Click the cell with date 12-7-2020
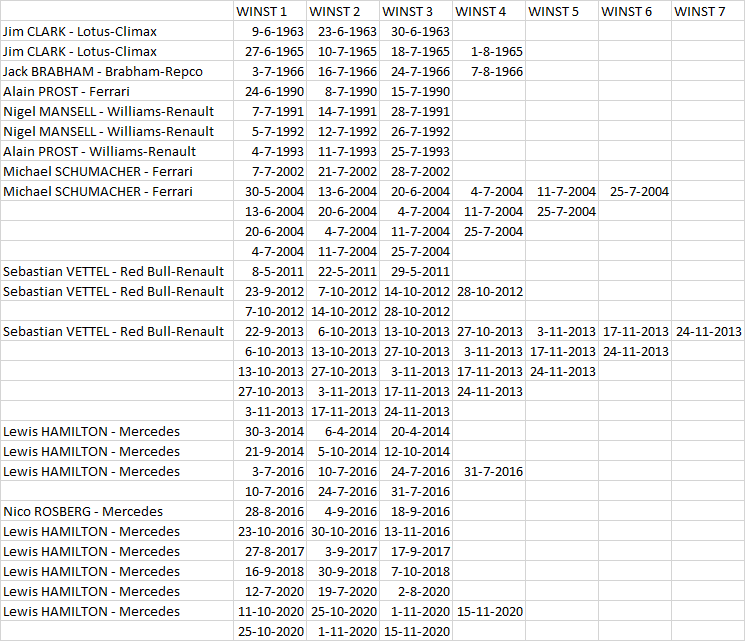This screenshot has height=641, width=745. (x=270, y=591)
